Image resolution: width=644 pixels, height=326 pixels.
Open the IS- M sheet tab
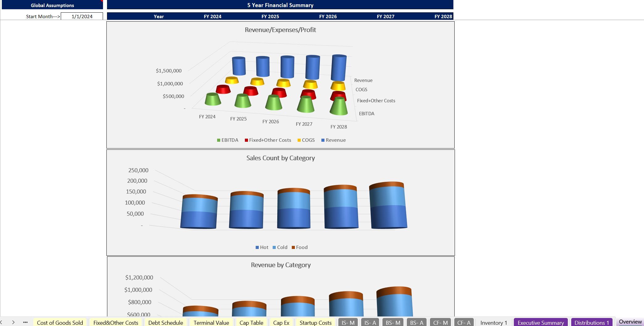click(348, 322)
